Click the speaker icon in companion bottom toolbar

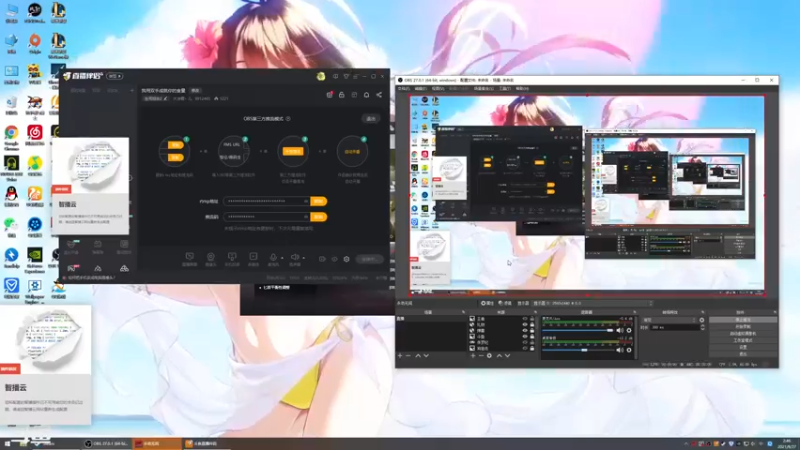294,257
